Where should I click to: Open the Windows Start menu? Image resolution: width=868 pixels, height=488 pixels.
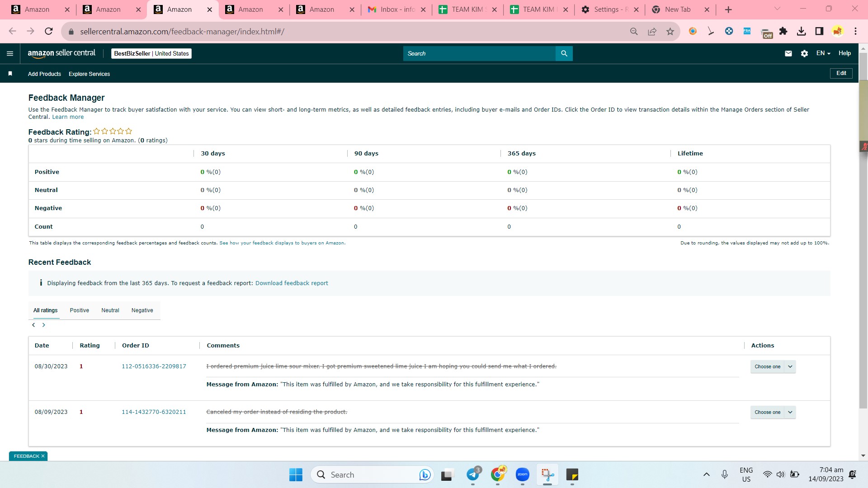tap(296, 474)
